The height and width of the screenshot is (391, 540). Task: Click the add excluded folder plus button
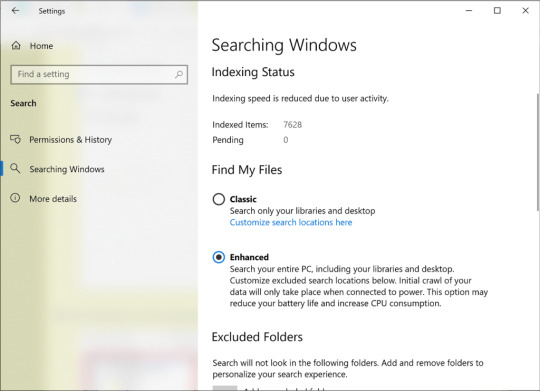(225, 388)
